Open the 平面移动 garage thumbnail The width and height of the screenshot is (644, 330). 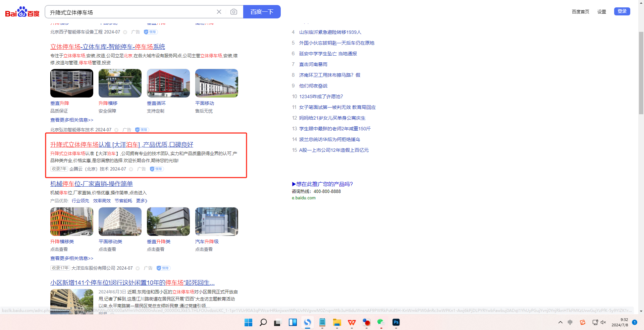coord(217,83)
